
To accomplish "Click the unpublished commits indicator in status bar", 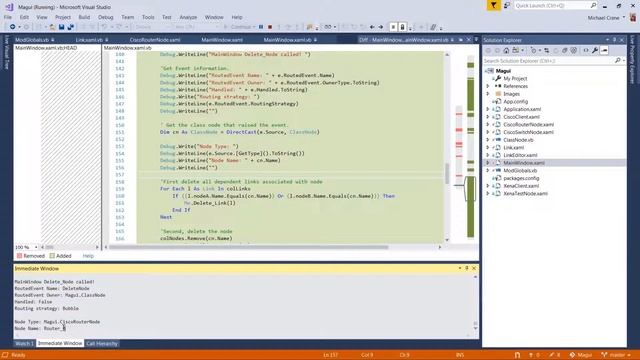I will click(534, 355).
